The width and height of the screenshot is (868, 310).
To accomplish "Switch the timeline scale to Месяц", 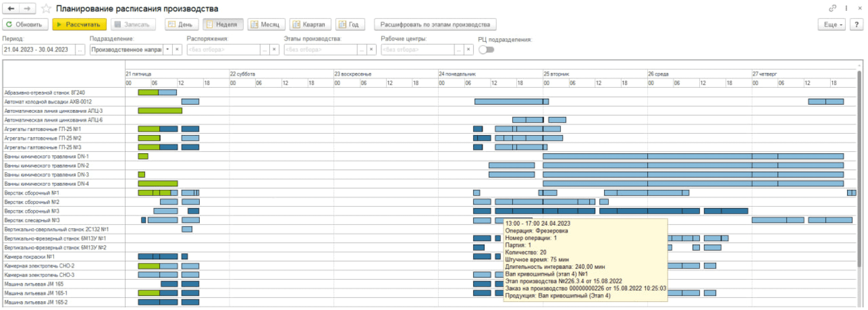I will click(x=266, y=24).
